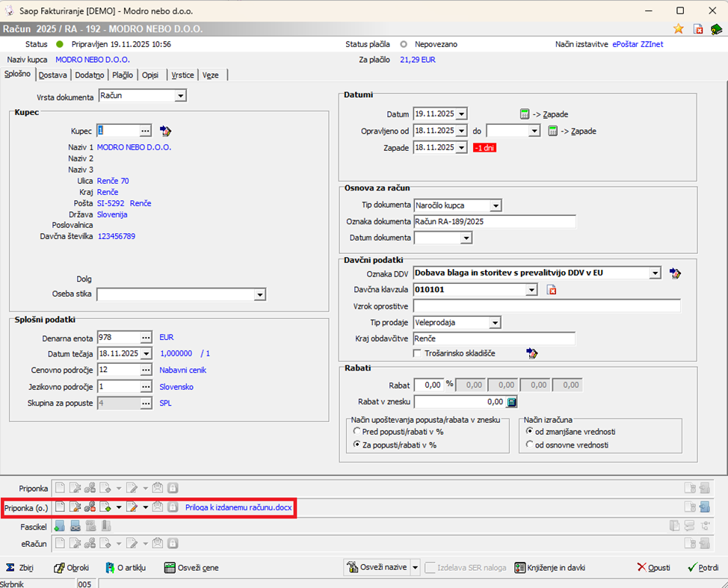Open the Osveži nazive dropdown arrow

pos(415,568)
